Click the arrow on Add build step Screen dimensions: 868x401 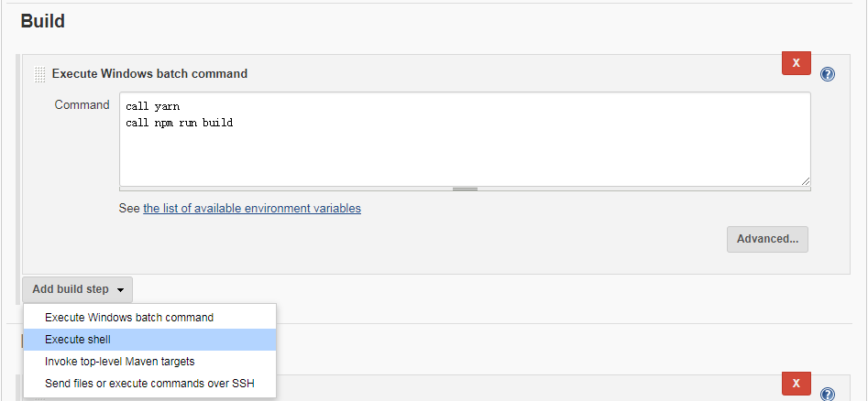click(121, 290)
